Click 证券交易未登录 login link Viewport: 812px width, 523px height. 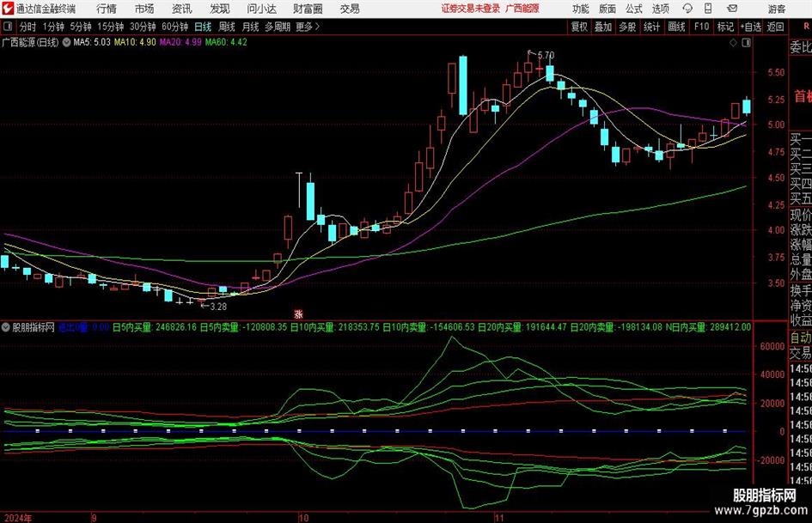pos(471,9)
